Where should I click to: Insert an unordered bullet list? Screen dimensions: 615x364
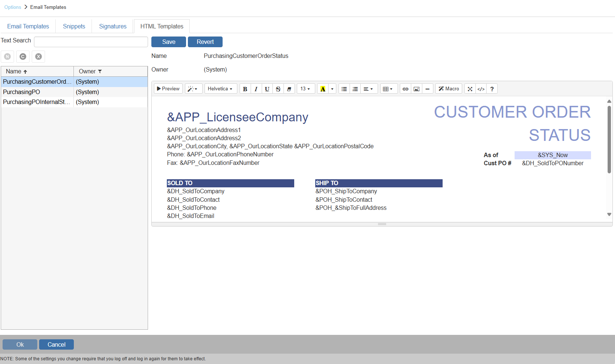click(x=344, y=89)
